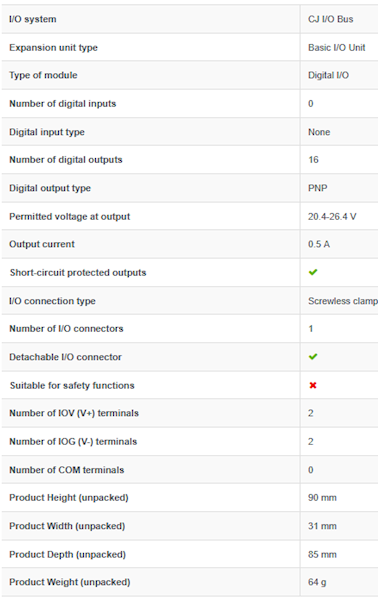Click the CJ I/O Bus value

pos(331,19)
